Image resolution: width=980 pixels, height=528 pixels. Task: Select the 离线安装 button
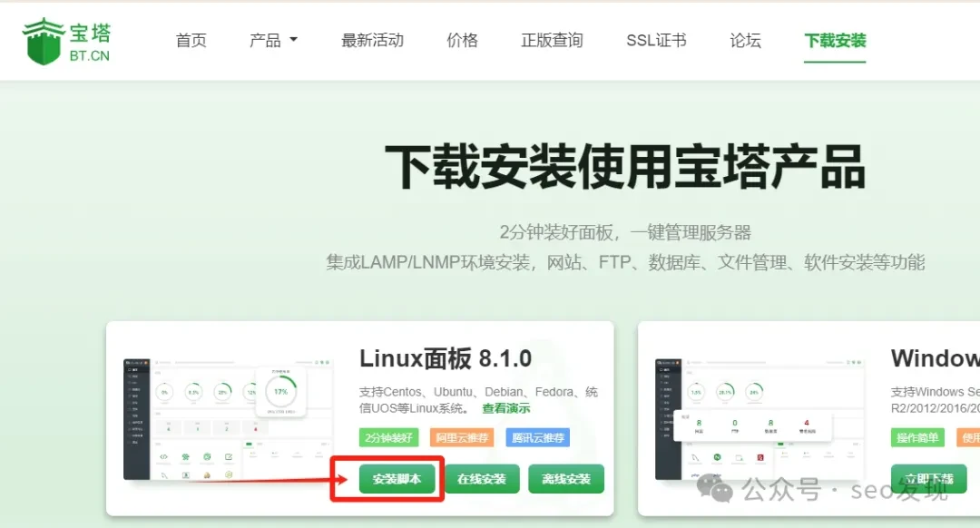pos(566,479)
